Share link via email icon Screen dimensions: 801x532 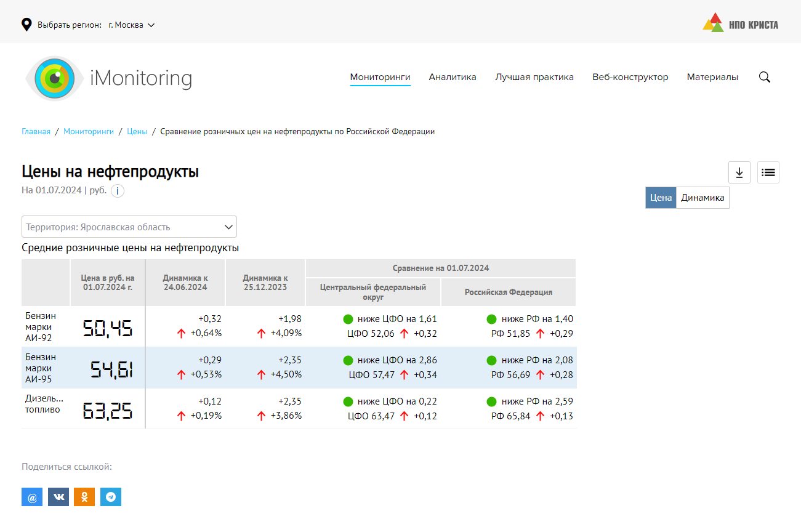(x=32, y=497)
